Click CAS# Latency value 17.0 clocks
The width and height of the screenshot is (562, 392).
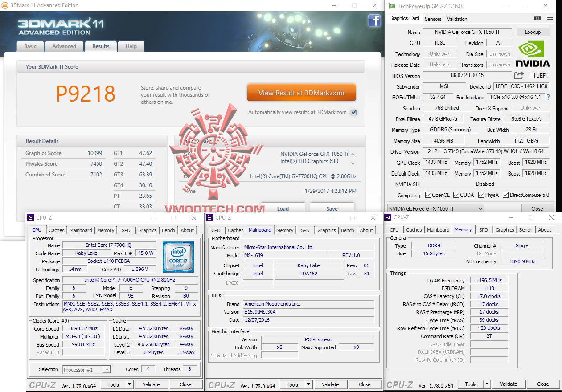pyautogui.click(x=489, y=296)
